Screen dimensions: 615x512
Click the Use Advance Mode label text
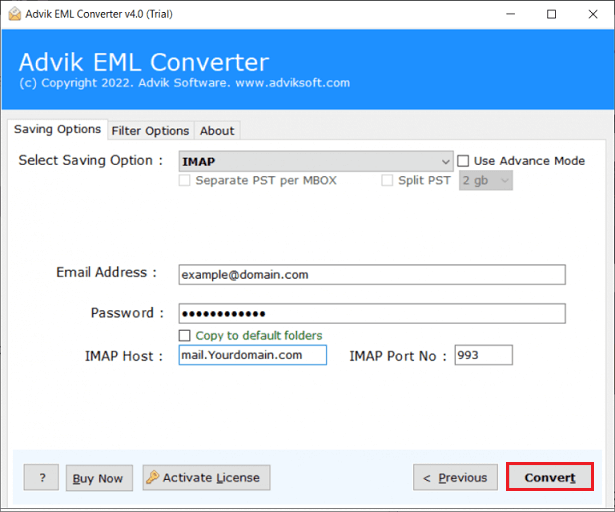[x=529, y=161]
